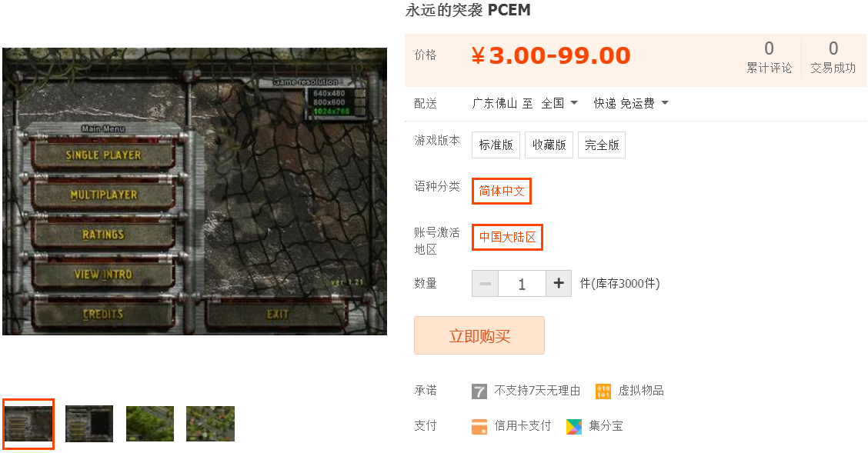Select the first main menu thumbnail

tap(28, 424)
